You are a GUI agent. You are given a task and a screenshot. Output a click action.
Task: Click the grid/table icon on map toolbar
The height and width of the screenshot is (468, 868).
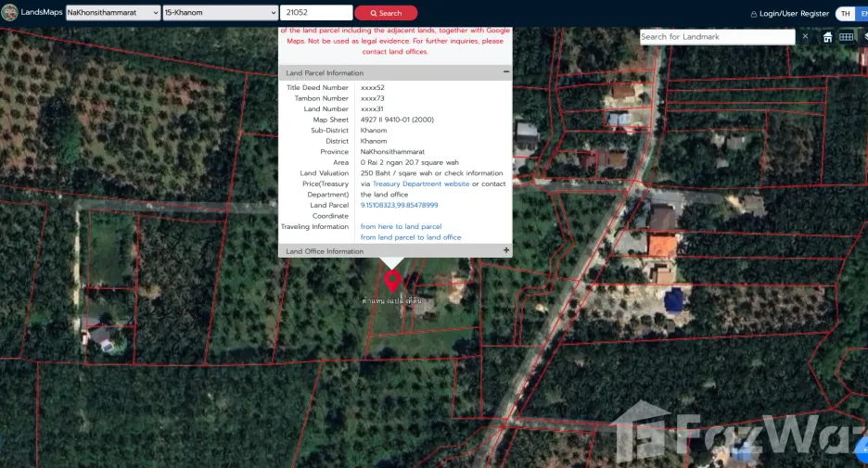click(846, 37)
